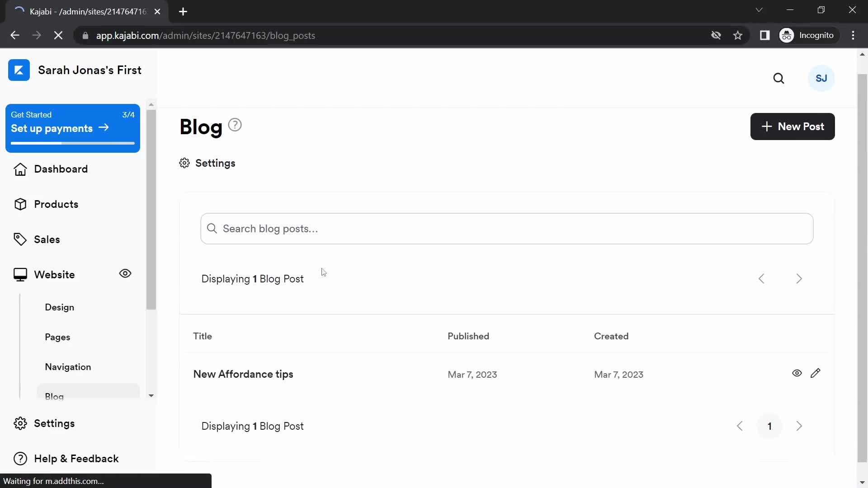The image size is (868, 488).
Task: Click the Sales sidebar icon
Action: pos(20,239)
